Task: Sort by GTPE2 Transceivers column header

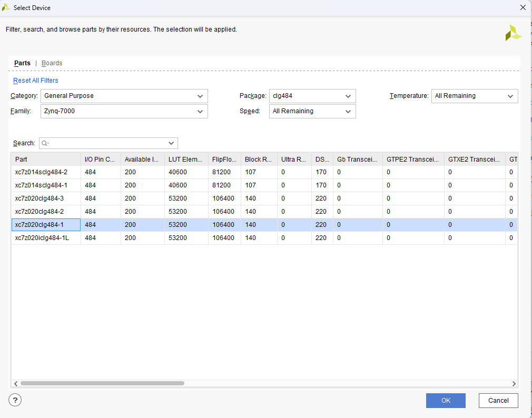Action: [x=413, y=160]
